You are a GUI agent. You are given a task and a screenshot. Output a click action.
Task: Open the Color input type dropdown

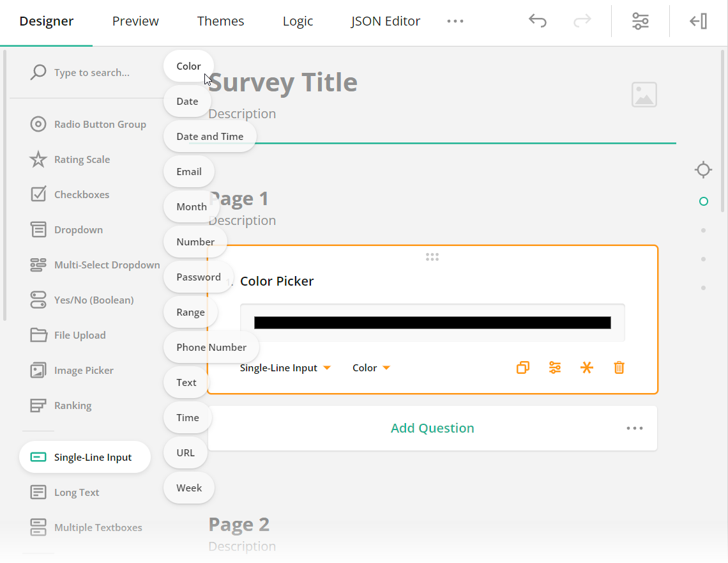click(x=370, y=367)
